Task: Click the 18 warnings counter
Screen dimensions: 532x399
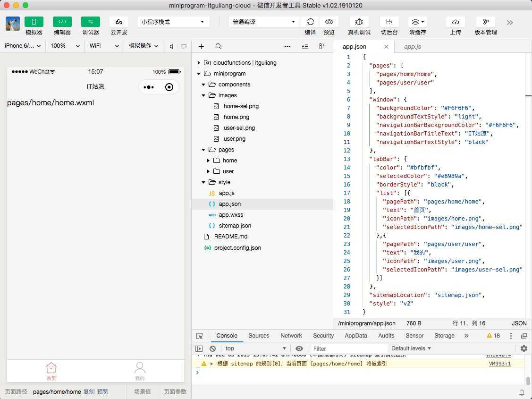Action: pos(493,336)
